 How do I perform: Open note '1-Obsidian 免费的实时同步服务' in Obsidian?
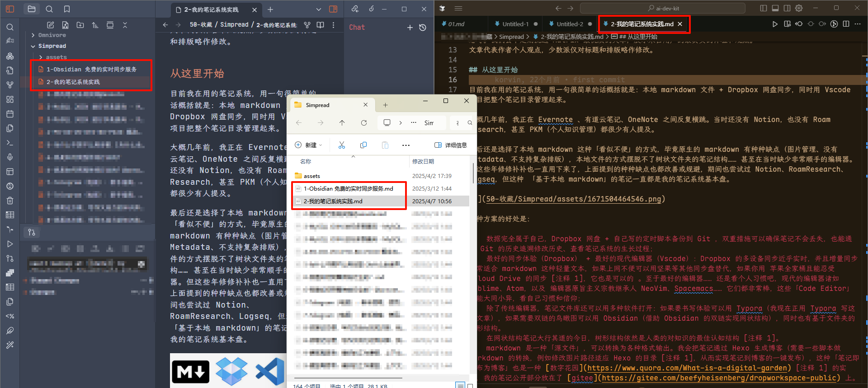[91, 70]
